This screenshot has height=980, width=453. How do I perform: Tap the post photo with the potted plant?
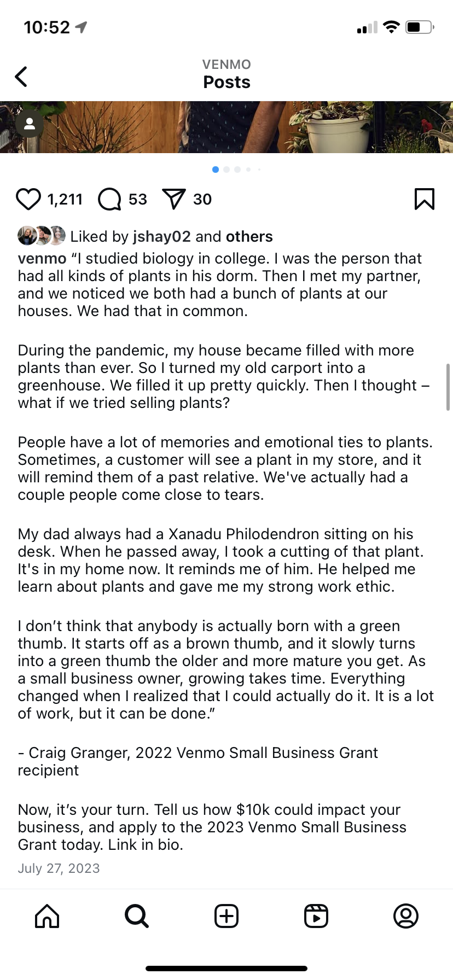[x=226, y=127]
